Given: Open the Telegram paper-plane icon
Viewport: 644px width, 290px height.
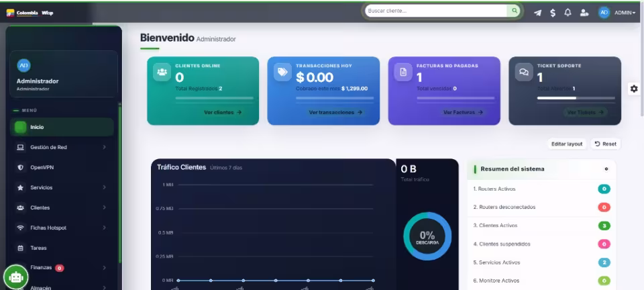Looking at the screenshot, I should click(537, 13).
